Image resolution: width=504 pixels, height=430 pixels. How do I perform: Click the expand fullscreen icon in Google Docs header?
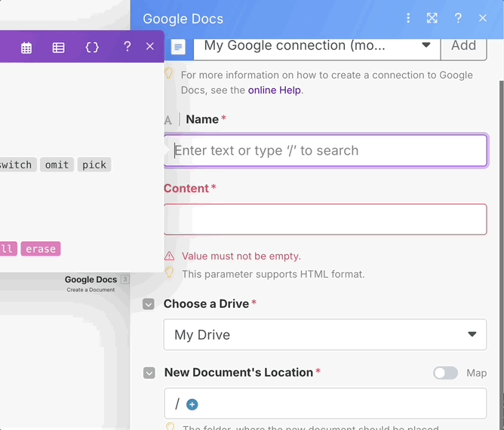(x=432, y=18)
